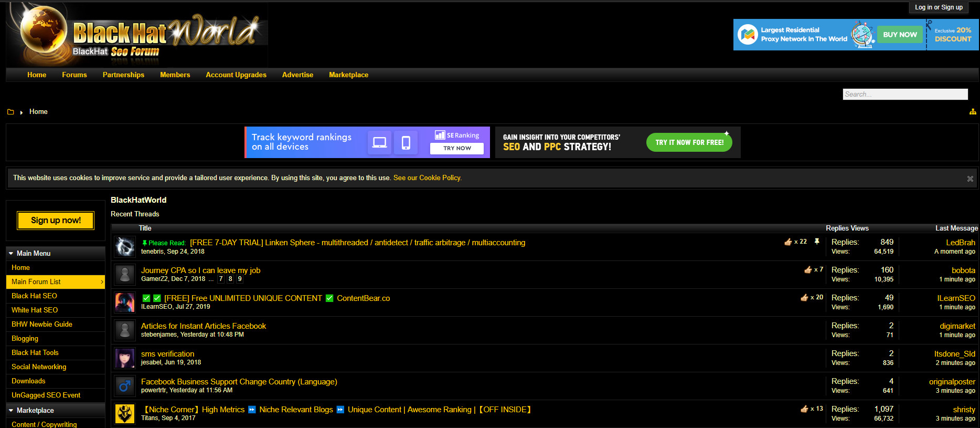Open the Linken Sphere FREE 7-DAY TRIAL thread

pyautogui.click(x=357, y=243)
